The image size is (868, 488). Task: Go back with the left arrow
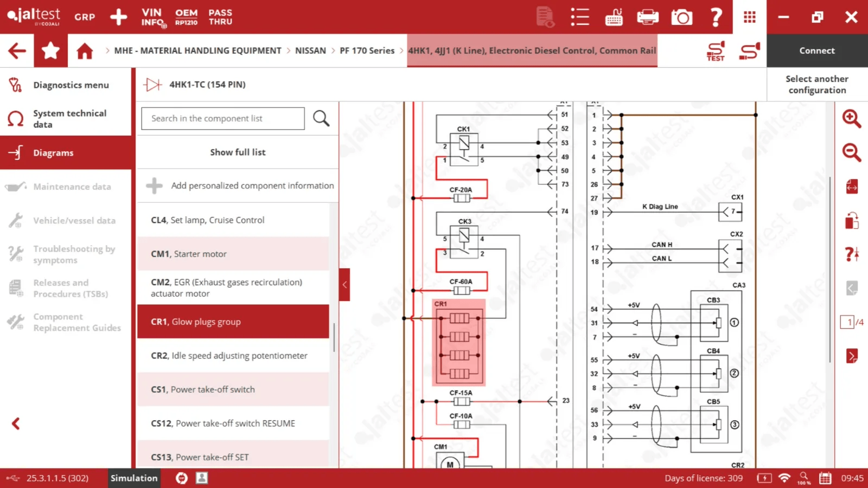[x=17, y=51]
